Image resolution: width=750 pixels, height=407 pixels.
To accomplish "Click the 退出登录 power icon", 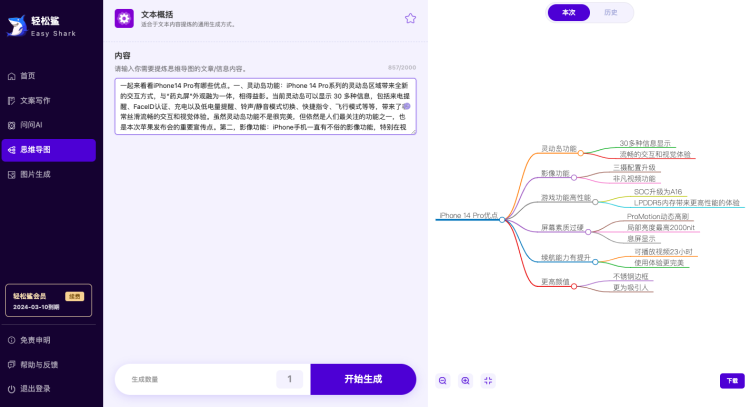I will (x=11, y=389).
